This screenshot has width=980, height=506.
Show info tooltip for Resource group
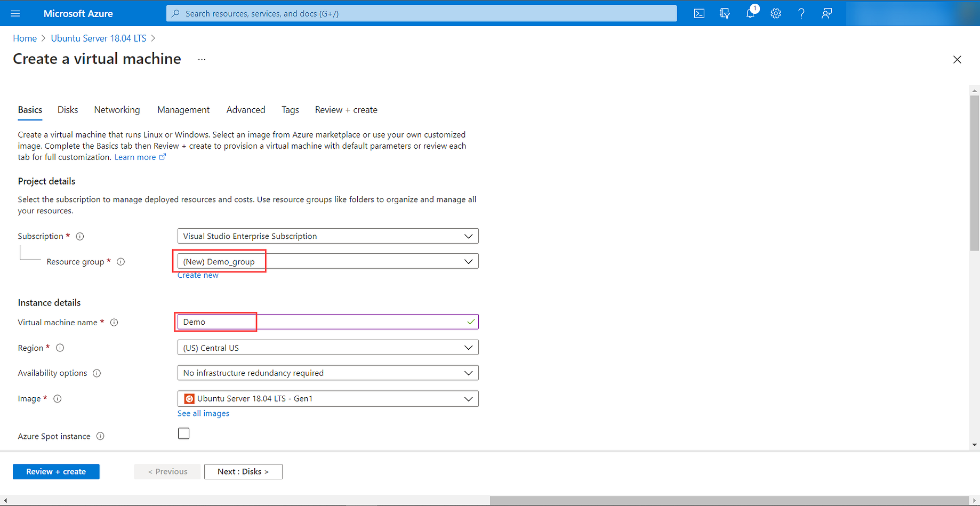(121, 262)
